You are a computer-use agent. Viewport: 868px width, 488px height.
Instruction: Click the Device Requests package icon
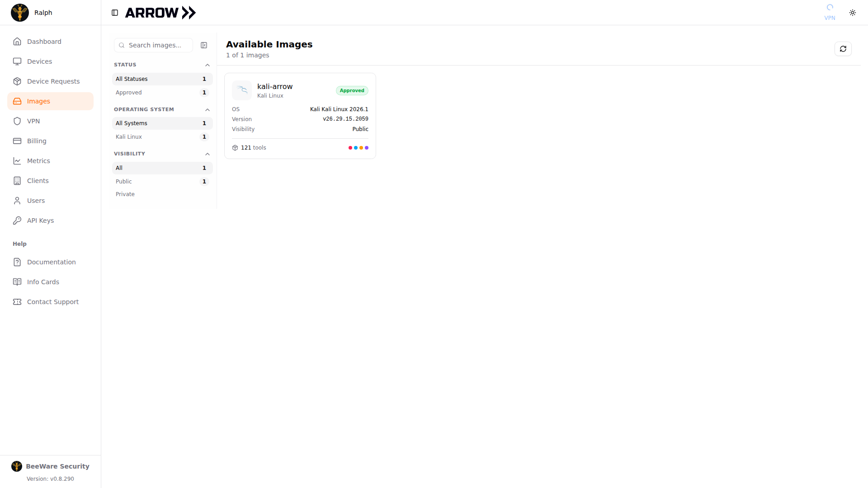17,81
